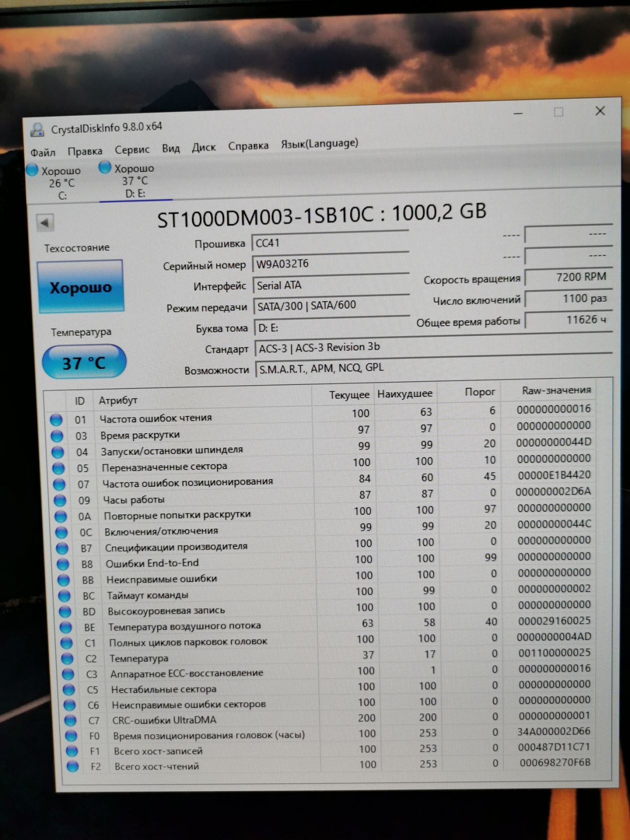
Task: Click status icon of Часы работы row
Action: coord(60,500)
